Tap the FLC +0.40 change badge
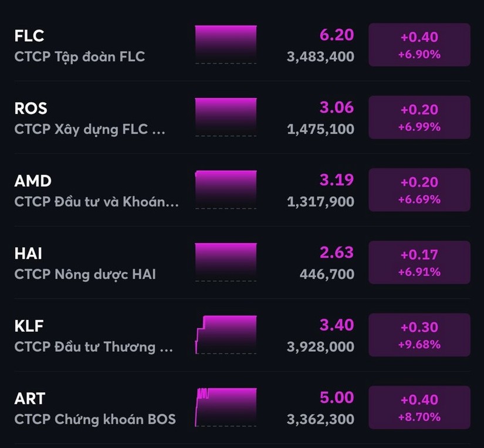This screenshot has height=448, width=484. (419, 45)
